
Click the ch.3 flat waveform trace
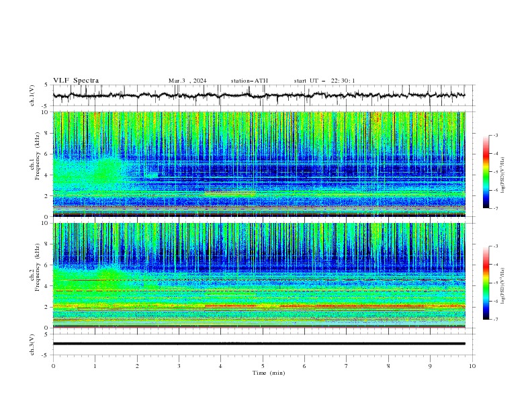coord(259,344)
